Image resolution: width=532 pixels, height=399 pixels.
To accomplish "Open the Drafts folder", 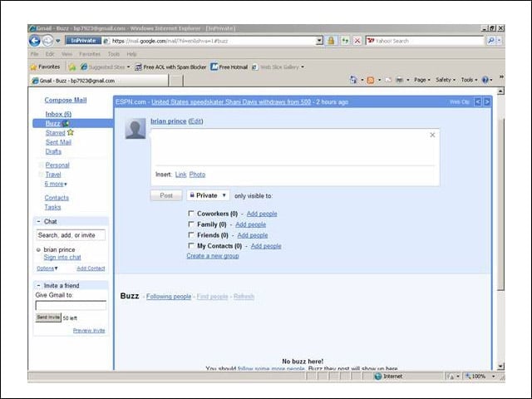I will point(53,151).
